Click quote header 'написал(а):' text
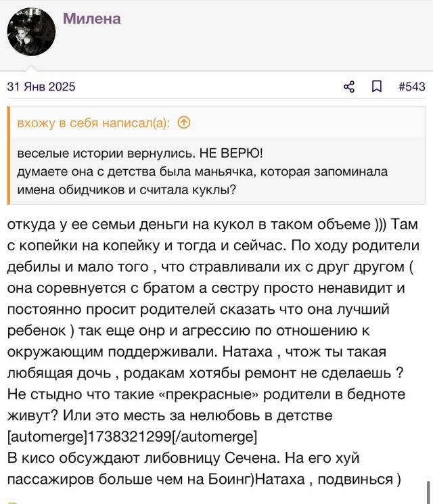 (x=136, y=122)
